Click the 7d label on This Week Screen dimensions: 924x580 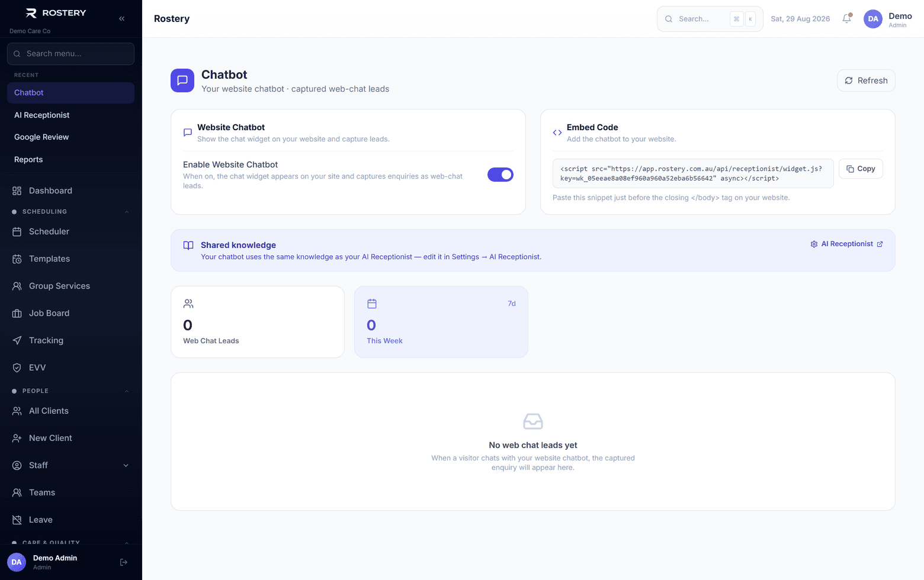[512, 304]
